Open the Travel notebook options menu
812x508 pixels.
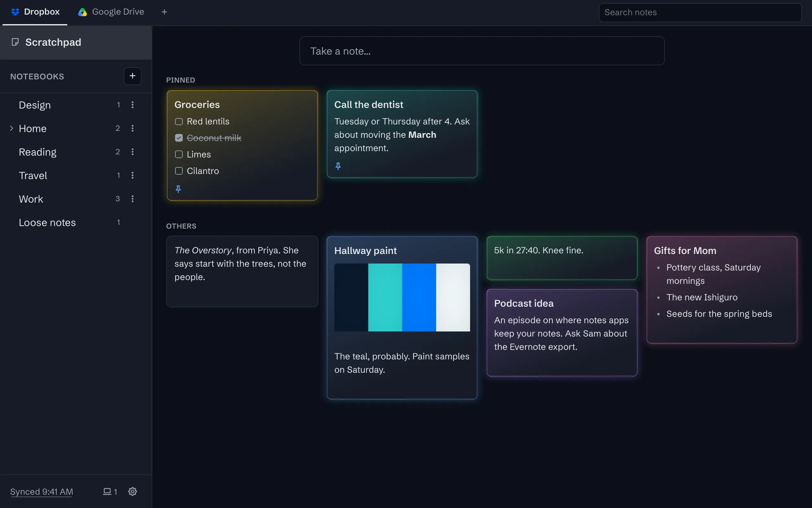pos(133,175)
